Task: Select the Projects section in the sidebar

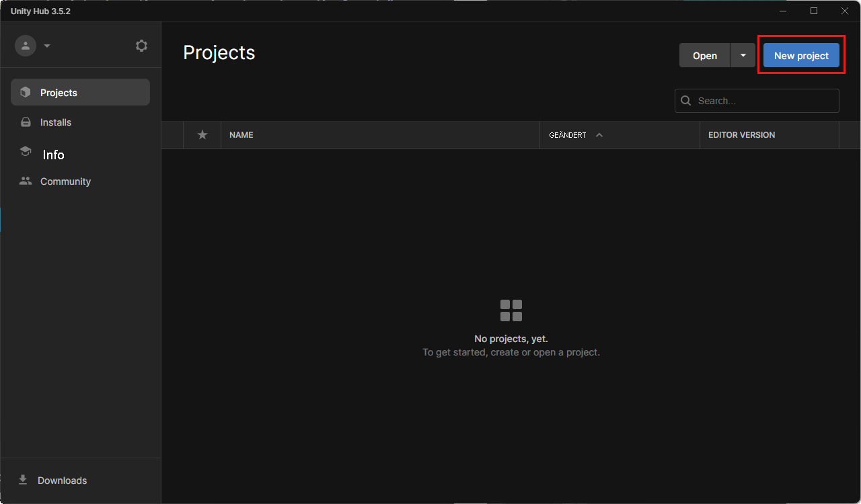Action: click(59, 92)
